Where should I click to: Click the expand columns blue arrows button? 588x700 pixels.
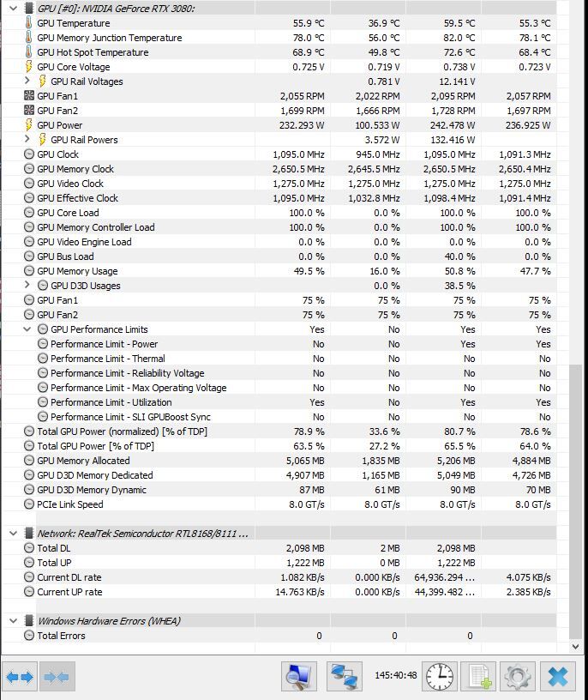pos(20,677)
